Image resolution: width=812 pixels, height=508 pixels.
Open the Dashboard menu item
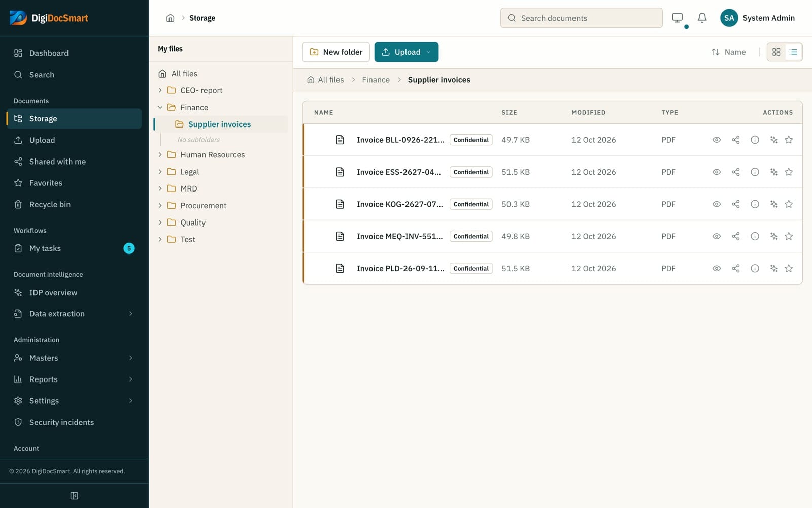74,53
